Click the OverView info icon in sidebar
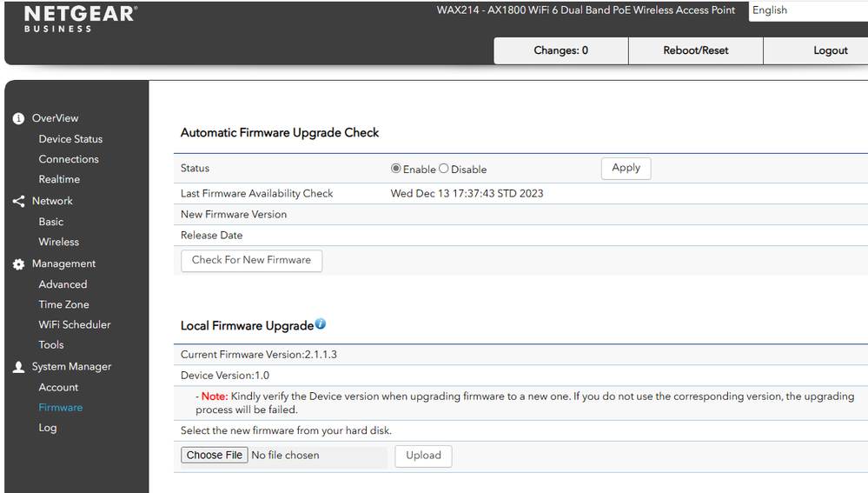 (18, 118)
